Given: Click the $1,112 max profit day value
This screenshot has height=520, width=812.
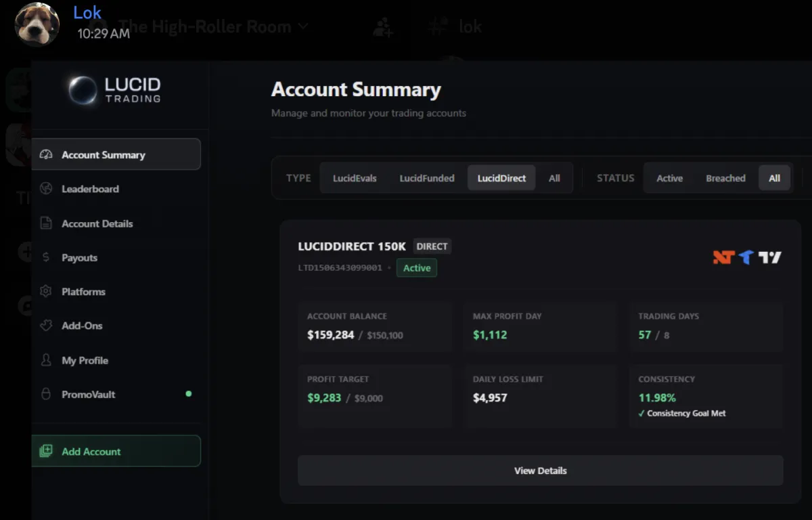Looking at the screenshot, I should pyautogui.click(x=490, y=334).
